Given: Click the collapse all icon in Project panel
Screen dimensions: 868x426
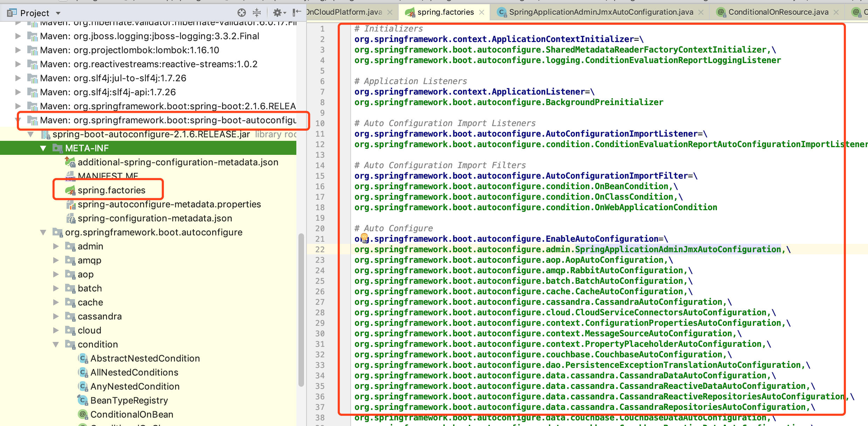Looking at the screenshot, I should coord(257,13).
